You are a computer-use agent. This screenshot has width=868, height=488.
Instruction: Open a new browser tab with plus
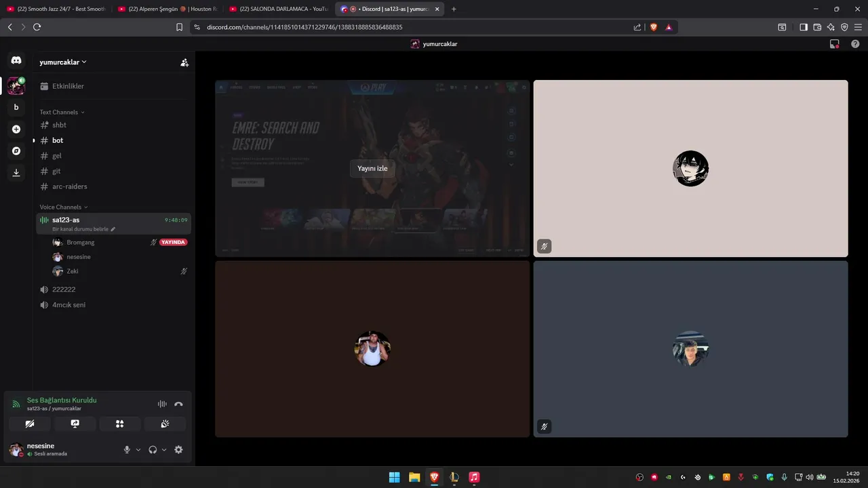pos(454,9)
